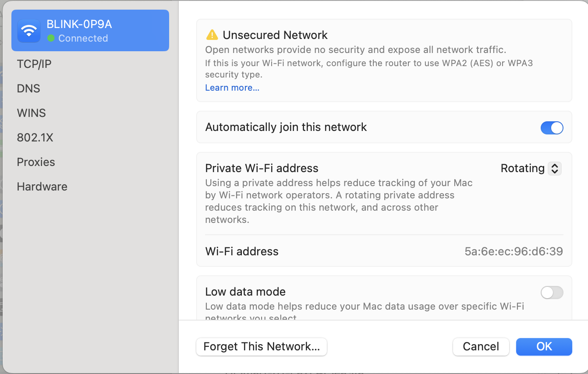Confirm changes with the OK button

[544, 346]
